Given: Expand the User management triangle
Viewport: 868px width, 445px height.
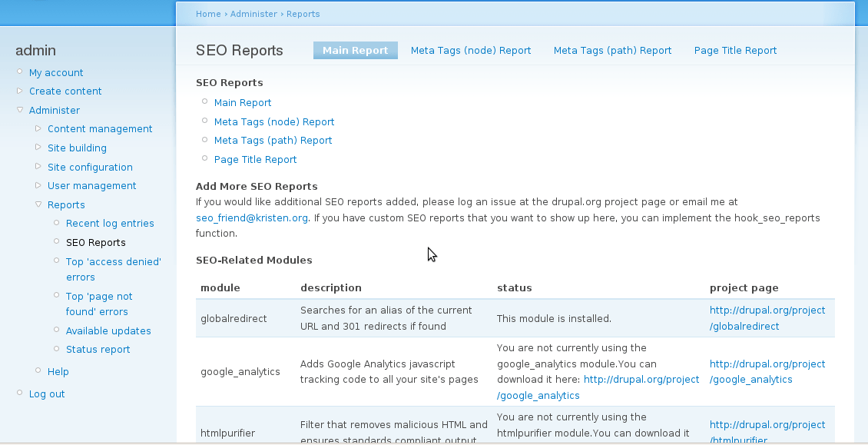Looking at the screenshot, I should point(38,184).
